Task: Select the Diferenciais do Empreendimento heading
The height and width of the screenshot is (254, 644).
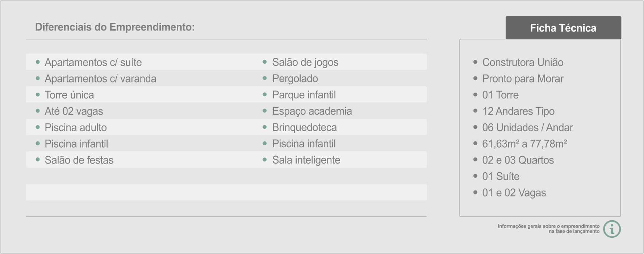Action: [x=115, y=27]
